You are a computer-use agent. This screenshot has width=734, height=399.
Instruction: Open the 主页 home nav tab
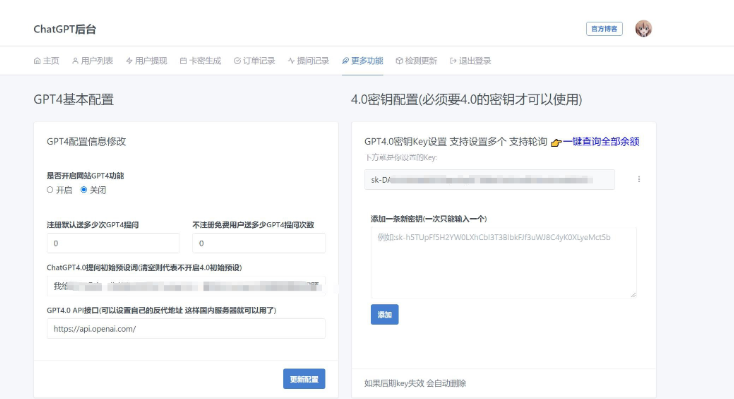[46, 61]
